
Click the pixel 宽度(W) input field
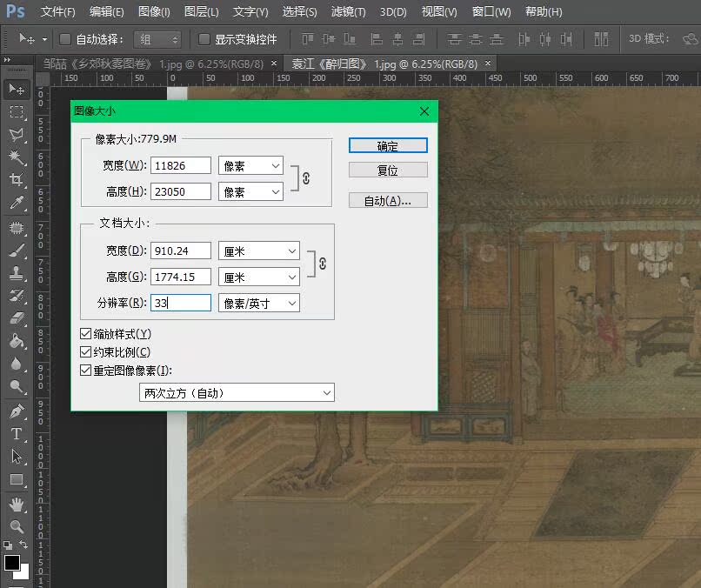(x=181, y=165)
